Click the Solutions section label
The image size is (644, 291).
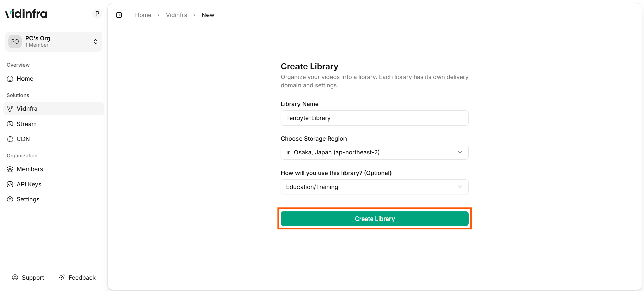(18, 95)
